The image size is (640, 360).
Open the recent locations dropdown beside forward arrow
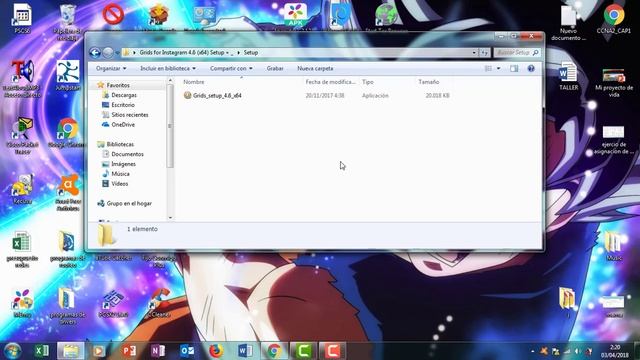(118, 53)
